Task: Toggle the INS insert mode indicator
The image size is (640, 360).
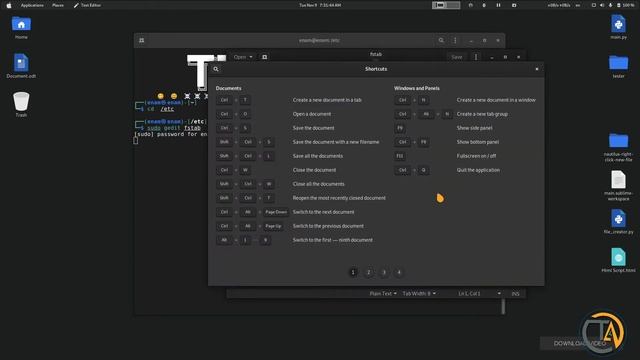Action: coord(515,293)
